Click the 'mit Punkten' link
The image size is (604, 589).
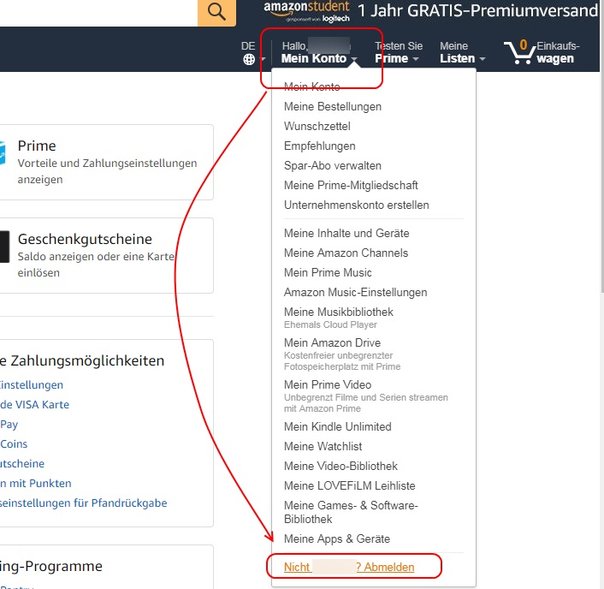click(36, 483)
